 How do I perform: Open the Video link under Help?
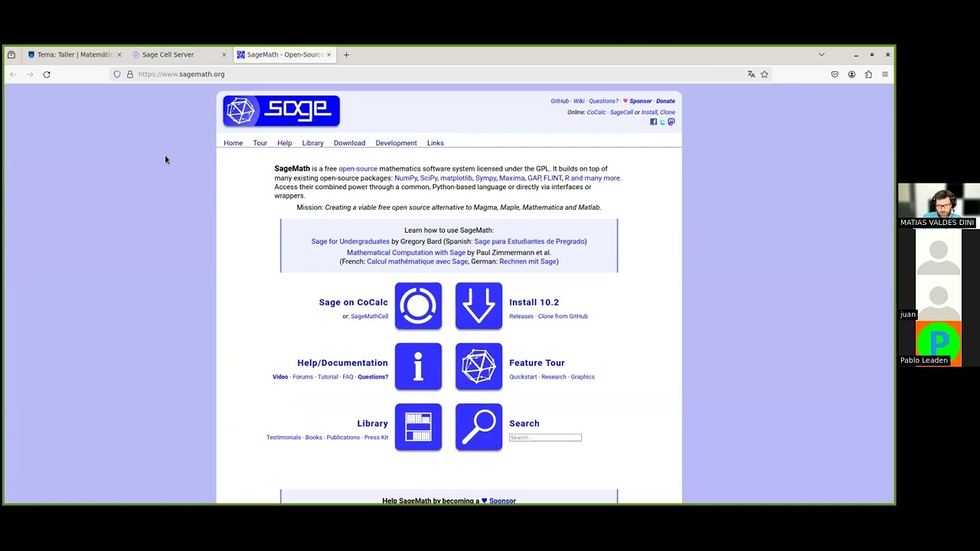[x=280, y=377]
